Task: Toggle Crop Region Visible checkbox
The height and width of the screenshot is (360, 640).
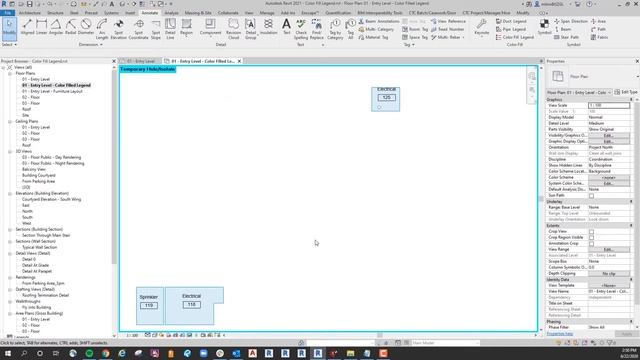Action: point(591,238)
